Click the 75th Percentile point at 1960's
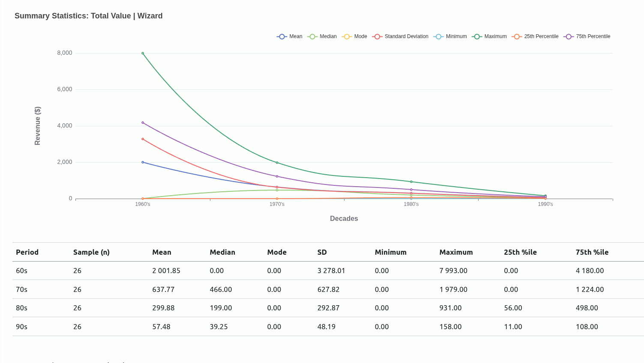 pos(143,123)
